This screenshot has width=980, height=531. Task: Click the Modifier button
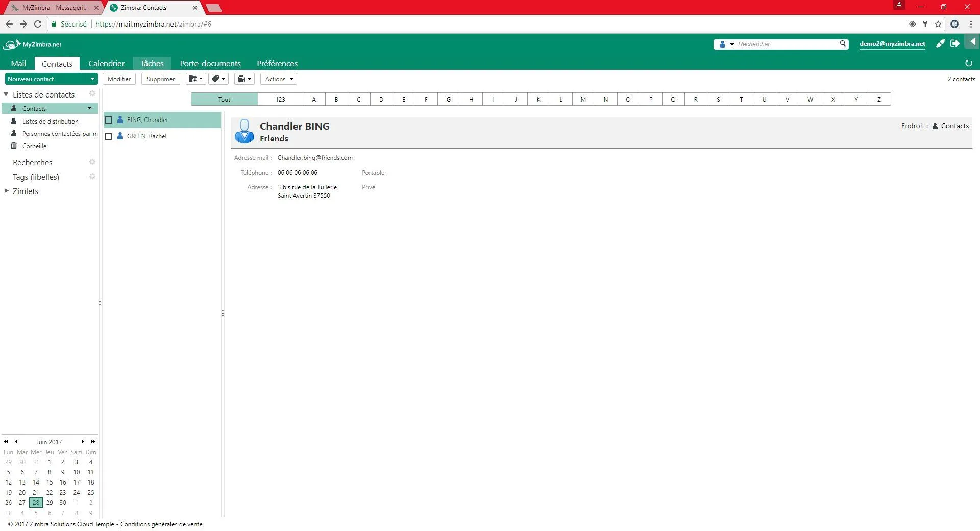coord(119,79)
